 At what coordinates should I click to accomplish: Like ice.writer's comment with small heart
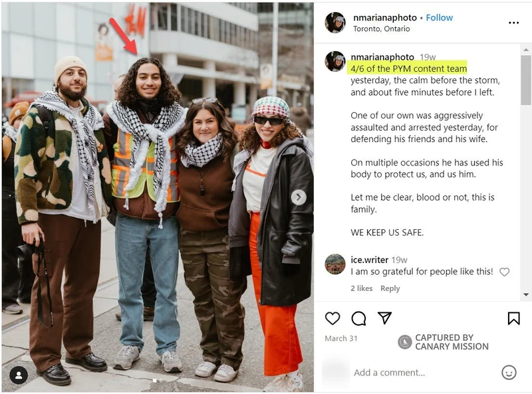[504, 272]
